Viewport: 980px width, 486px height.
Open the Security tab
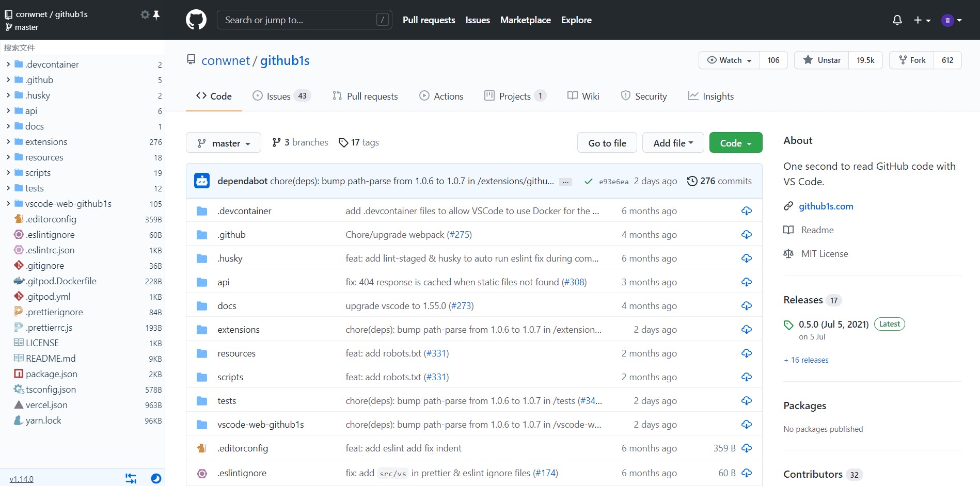tap(644, 96)
